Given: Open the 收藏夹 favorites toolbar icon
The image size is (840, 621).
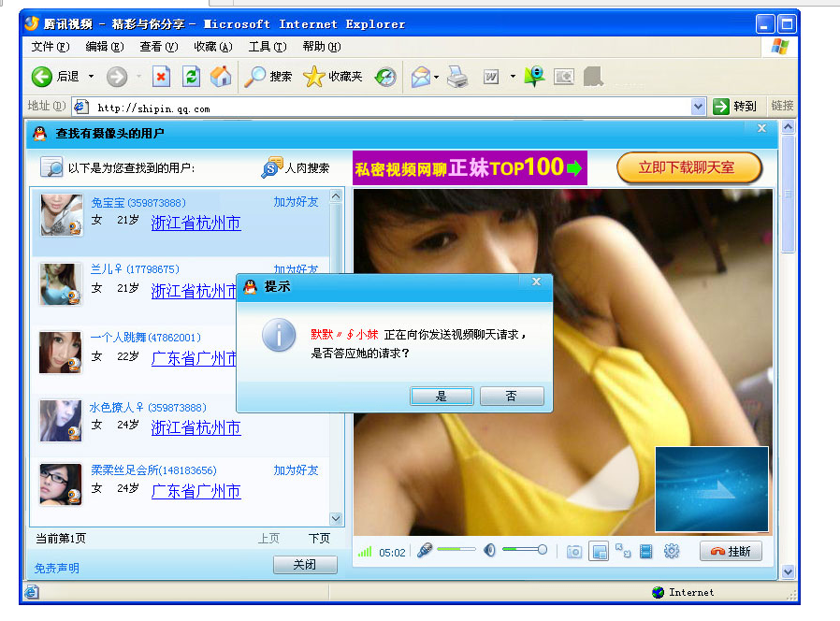Looking at the screenshot, I should pyautogui.click(x=312, y=77).
